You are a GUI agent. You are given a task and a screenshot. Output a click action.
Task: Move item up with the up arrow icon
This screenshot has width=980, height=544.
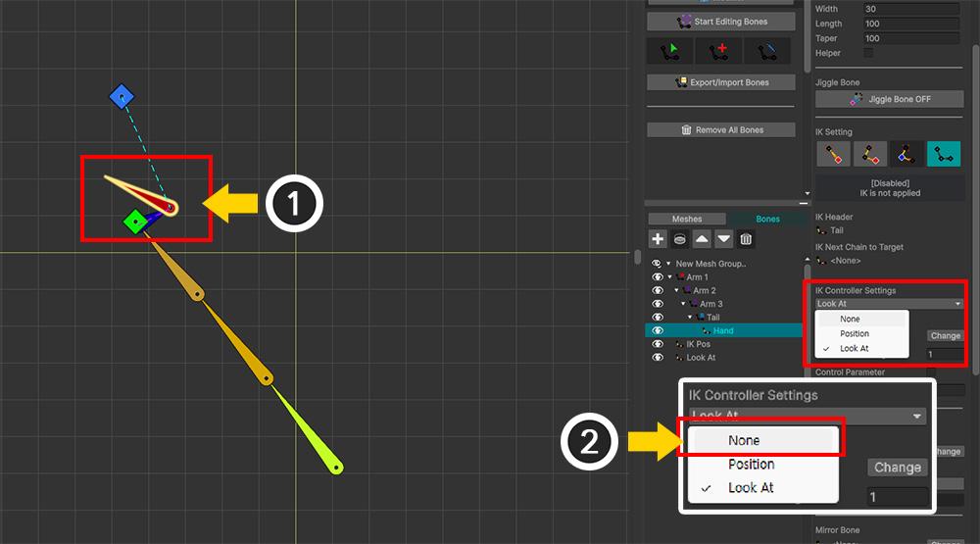(702, 239)
